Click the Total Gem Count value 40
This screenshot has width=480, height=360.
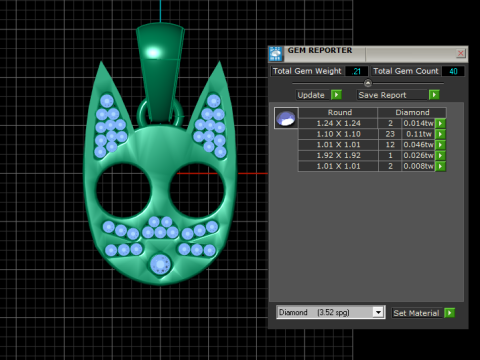(453, 71)
